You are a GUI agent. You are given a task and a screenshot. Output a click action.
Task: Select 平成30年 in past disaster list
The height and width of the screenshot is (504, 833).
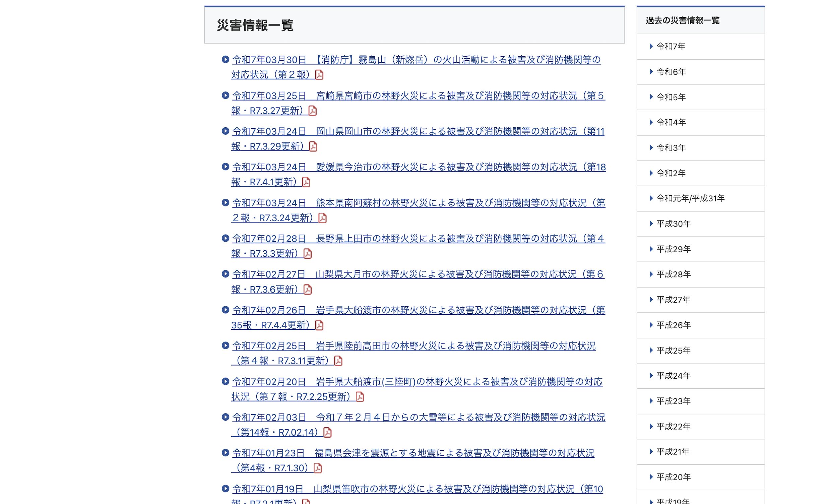pyautogui.click(x=700, y=224)
